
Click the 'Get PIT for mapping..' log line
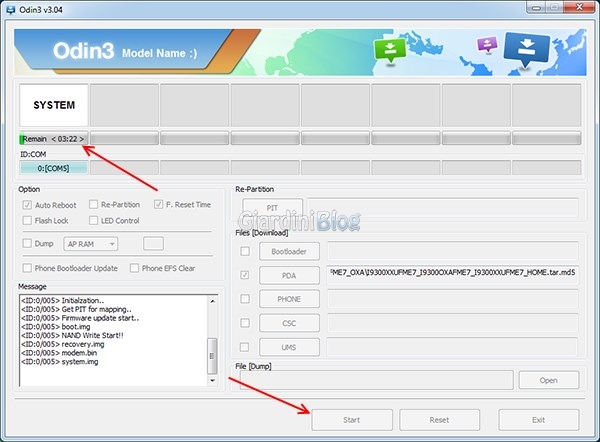click(77, 309)
